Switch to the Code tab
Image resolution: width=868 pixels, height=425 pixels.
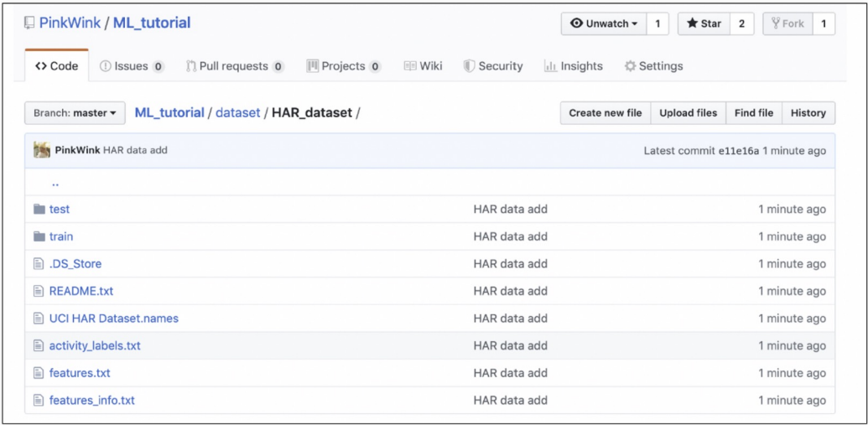pyautogui.click(x=56, y=66)
